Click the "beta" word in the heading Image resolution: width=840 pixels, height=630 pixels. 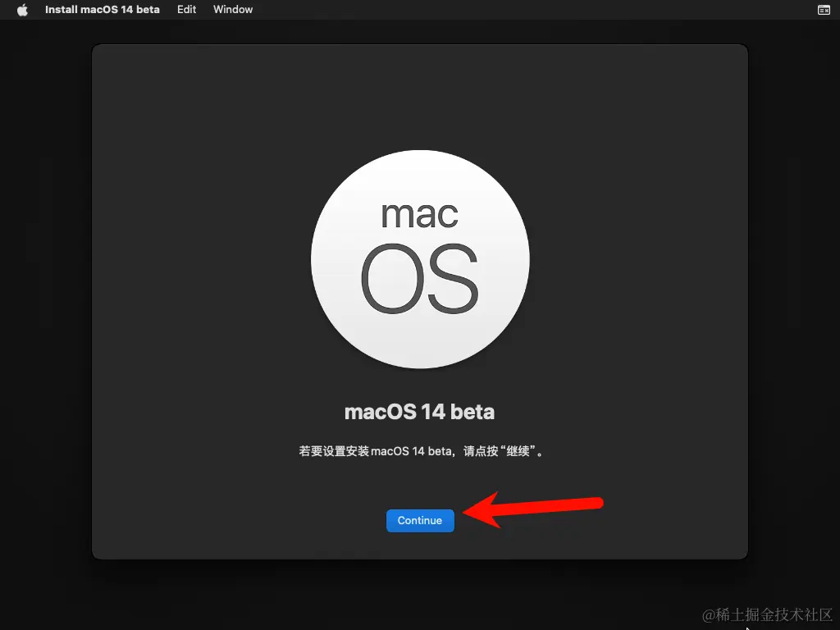pos(474,412)
